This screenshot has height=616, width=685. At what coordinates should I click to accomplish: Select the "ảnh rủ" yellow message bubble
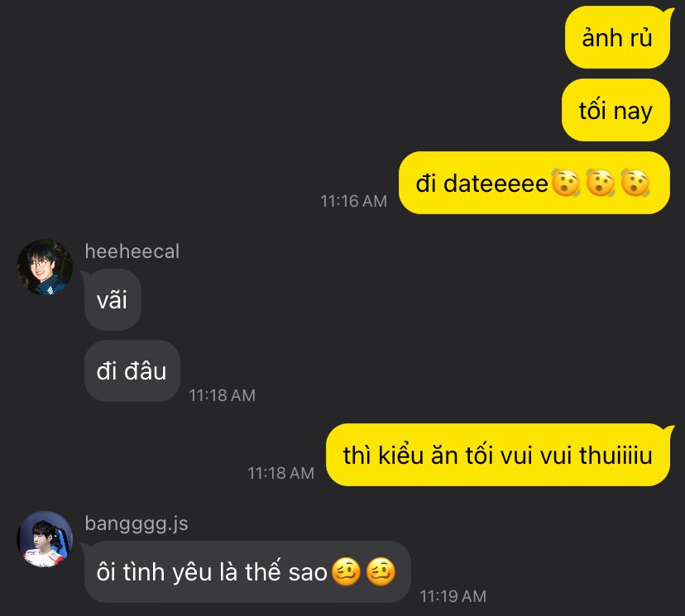(x=617, y=37)
